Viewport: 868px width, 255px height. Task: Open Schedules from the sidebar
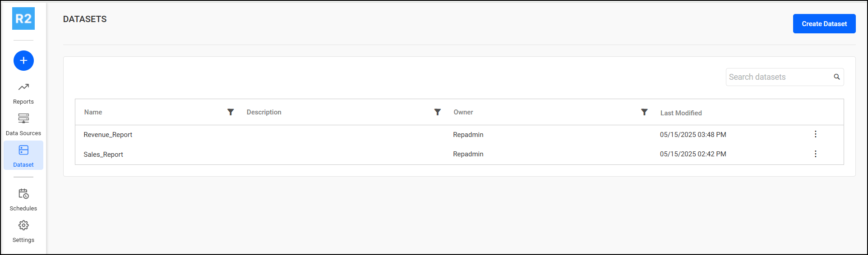[x=23, y=200]
